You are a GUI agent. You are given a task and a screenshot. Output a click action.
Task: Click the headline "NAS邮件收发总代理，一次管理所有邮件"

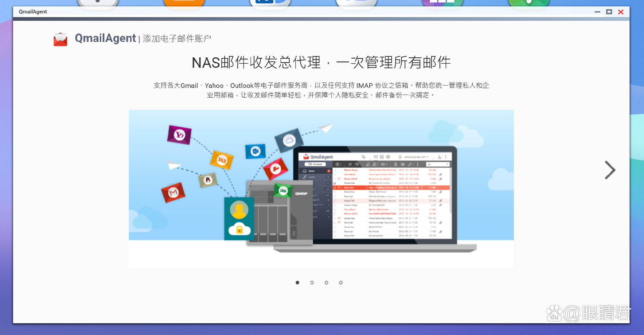tap(321, 62)
